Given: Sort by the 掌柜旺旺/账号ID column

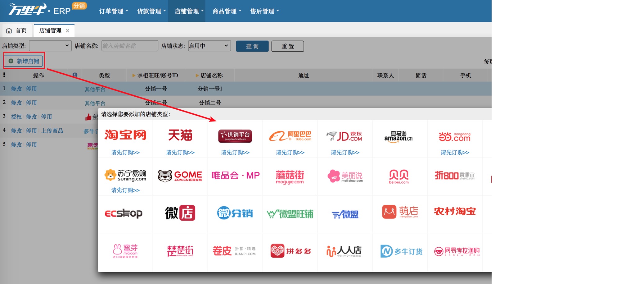Looking at the screenshot, I should click(155, 76).
